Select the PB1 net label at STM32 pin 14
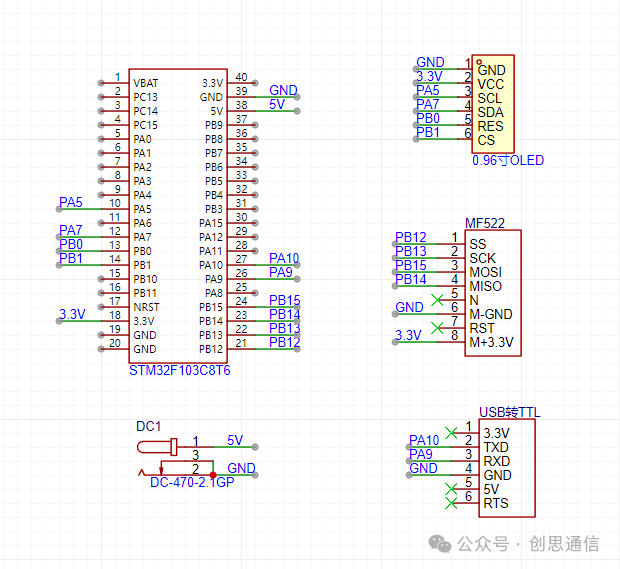This screenshot has height=569, width=620. tap(71, 258)
